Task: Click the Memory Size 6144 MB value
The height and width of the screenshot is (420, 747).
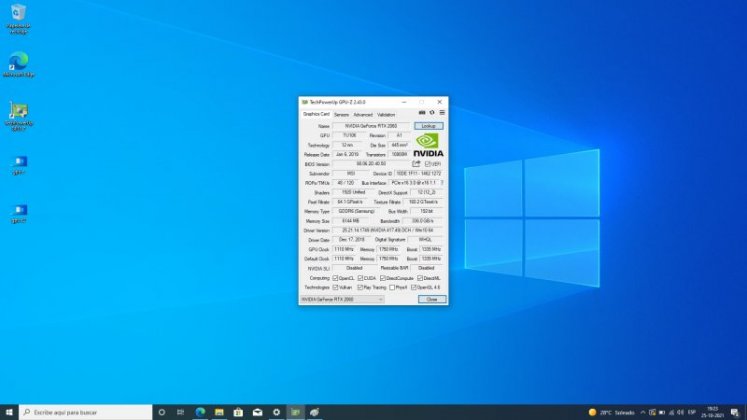Action: tap(351, 221)
